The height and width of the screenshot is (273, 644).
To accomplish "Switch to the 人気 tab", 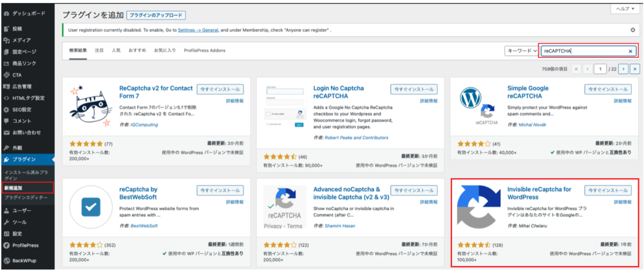I will pyautogui.click(x=116, y=50).
